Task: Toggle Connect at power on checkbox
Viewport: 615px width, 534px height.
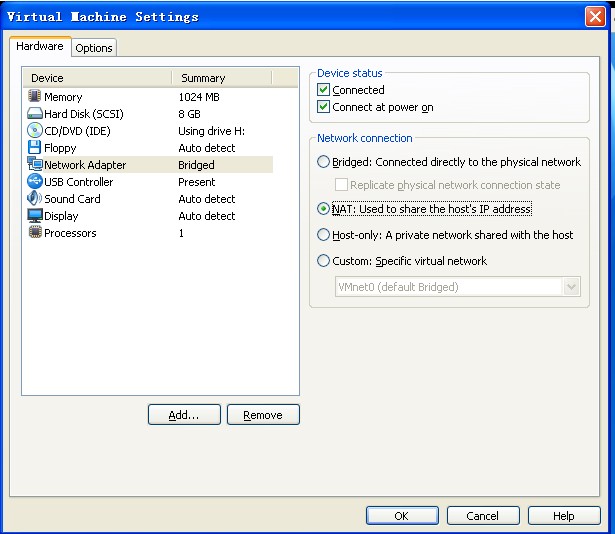Action: (323, 107)
